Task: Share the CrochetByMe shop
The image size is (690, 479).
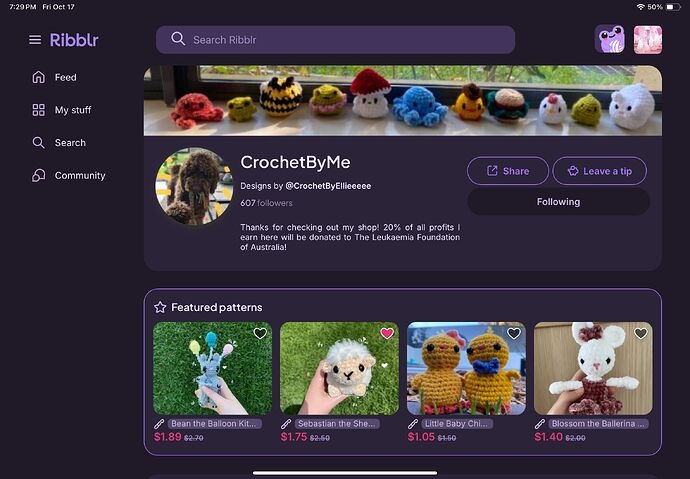Action: point(507,171)
